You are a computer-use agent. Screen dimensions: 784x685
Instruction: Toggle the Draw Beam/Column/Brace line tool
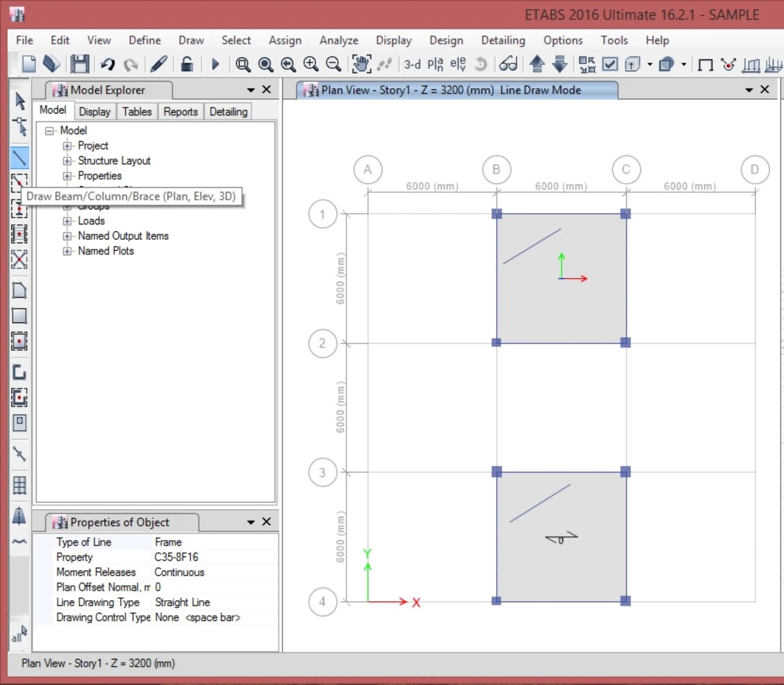pos(19,158)
